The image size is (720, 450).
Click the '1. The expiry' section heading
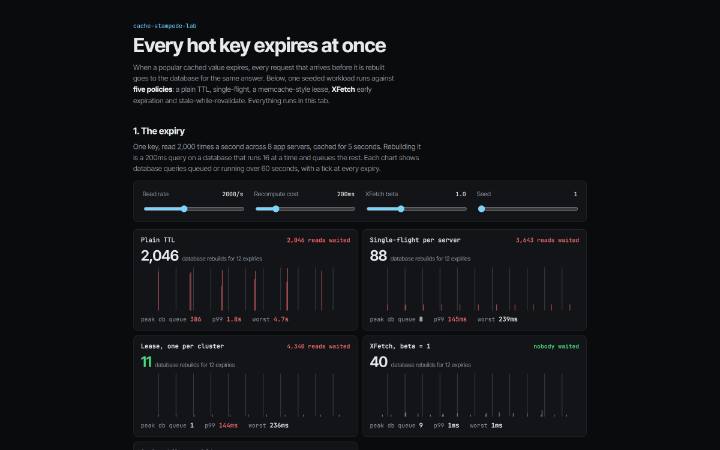pos(159,131)
